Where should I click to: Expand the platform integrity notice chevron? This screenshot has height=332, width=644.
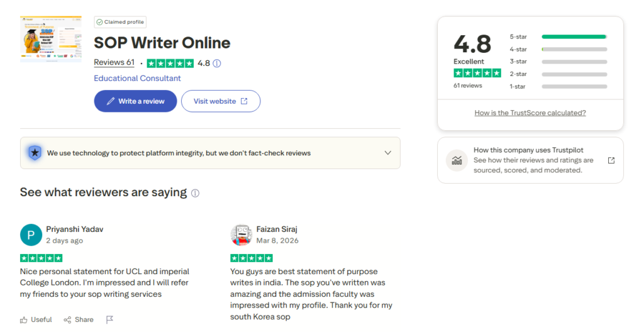[x=387, y=153]
